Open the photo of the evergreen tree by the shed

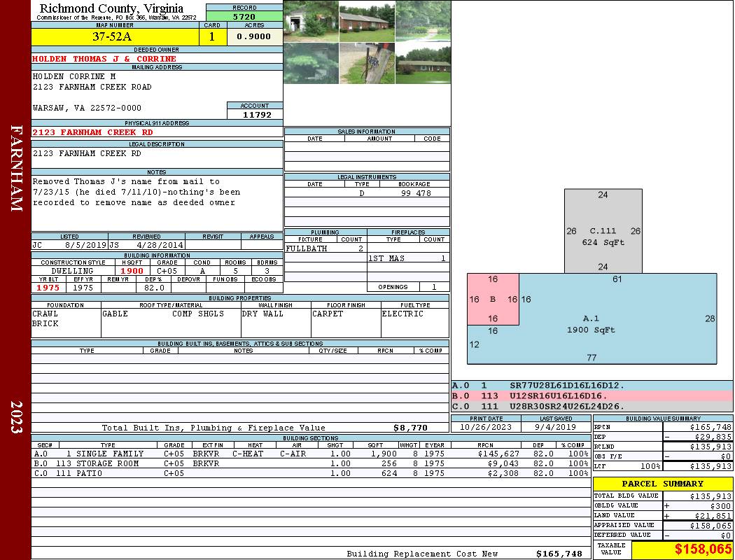point(311,64)
